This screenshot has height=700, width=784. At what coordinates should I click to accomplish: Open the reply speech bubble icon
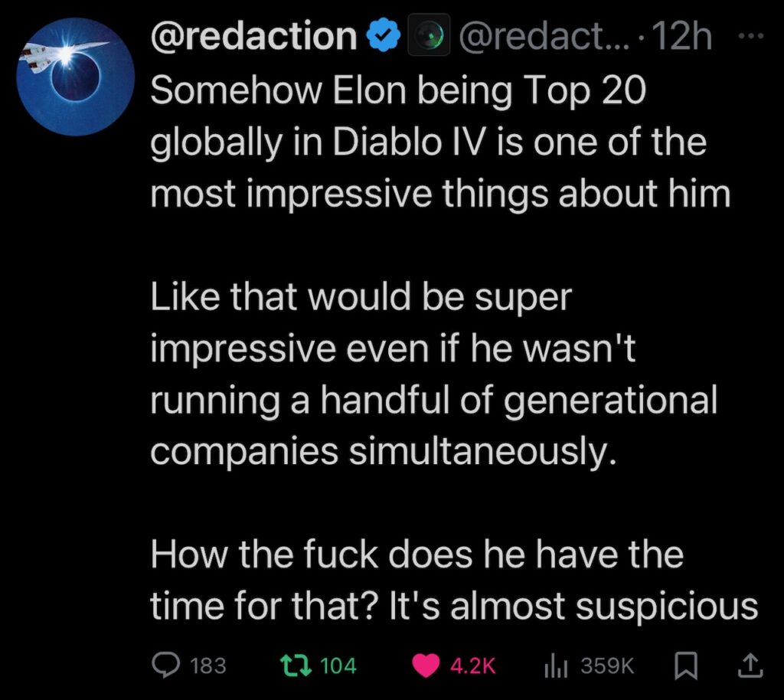coord(165,666)
